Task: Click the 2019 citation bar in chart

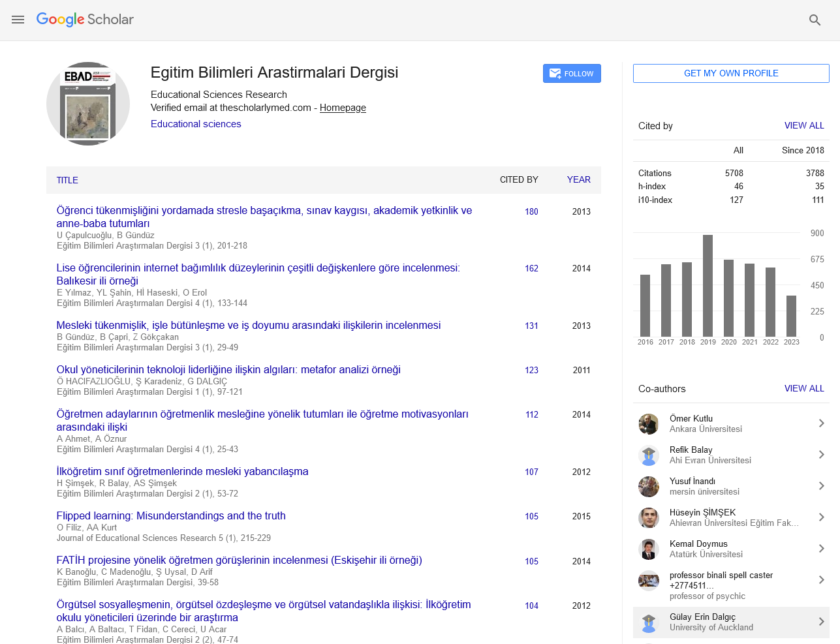Action: [x=708, y=285]
